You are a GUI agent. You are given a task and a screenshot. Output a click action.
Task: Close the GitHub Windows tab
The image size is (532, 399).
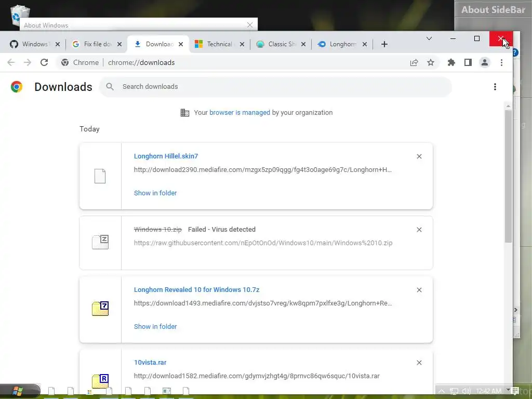click(58, 44)
